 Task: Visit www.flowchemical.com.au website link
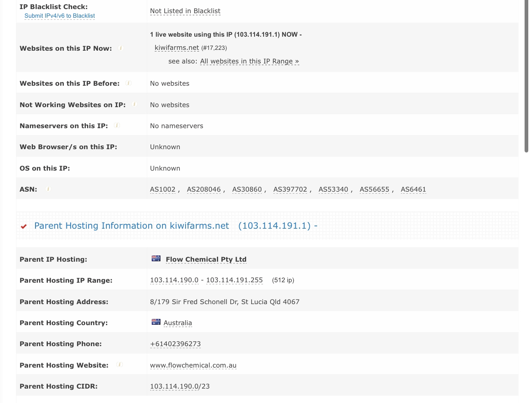click(193, 366)
